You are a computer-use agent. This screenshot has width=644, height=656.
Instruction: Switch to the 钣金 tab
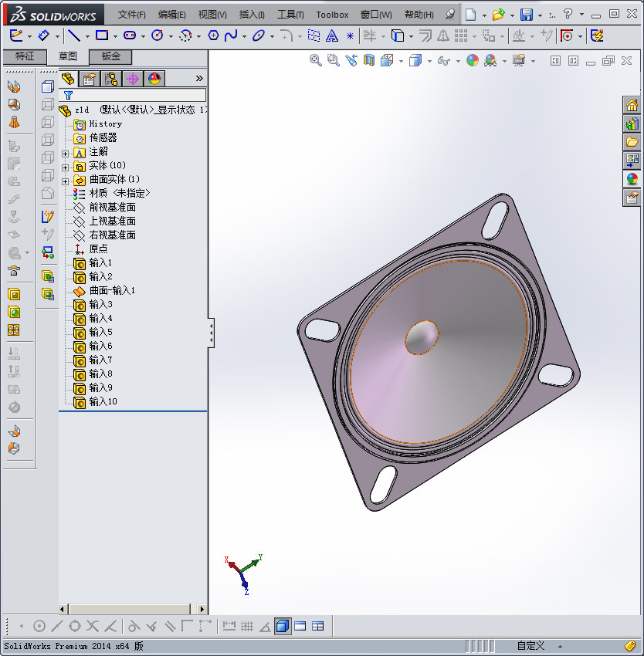pos(114,57)
